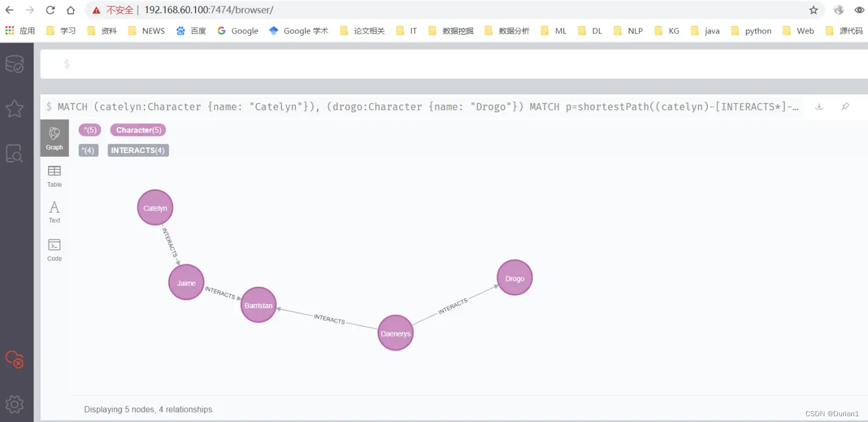
Task: Click 'Displaying 5 nodes, 4 relationships' status text
Action: [149, 409]
